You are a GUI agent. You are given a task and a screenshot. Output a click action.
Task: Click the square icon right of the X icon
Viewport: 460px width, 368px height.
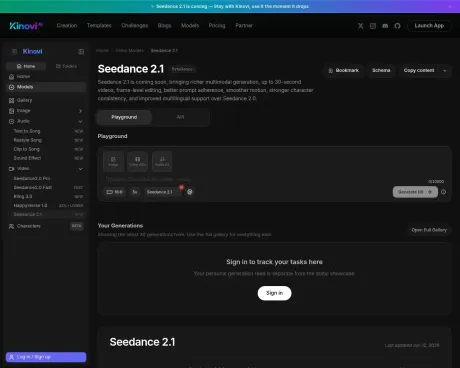373,26
